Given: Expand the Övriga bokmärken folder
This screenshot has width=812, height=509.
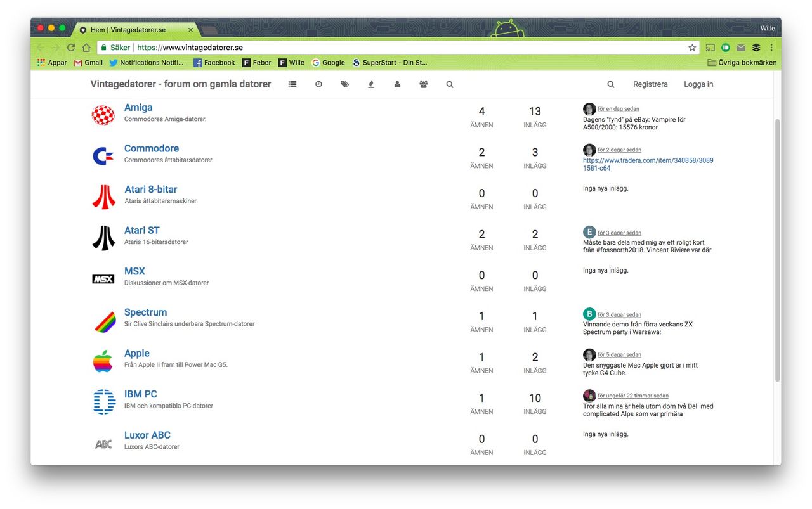Looking at the screenshot, I should [x=742, y=63].
